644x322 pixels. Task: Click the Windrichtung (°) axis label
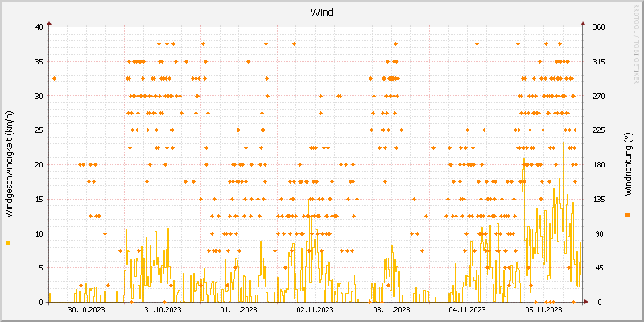(627, 164)
